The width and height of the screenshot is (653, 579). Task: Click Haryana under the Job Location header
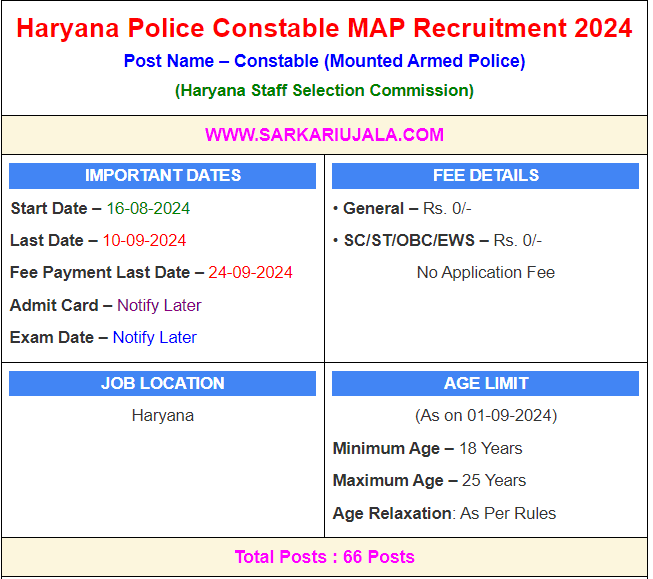(162, 415)
